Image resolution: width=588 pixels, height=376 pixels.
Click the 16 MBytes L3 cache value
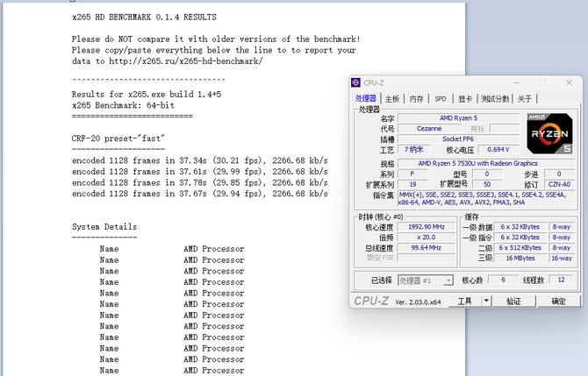(x=520, y=258)
